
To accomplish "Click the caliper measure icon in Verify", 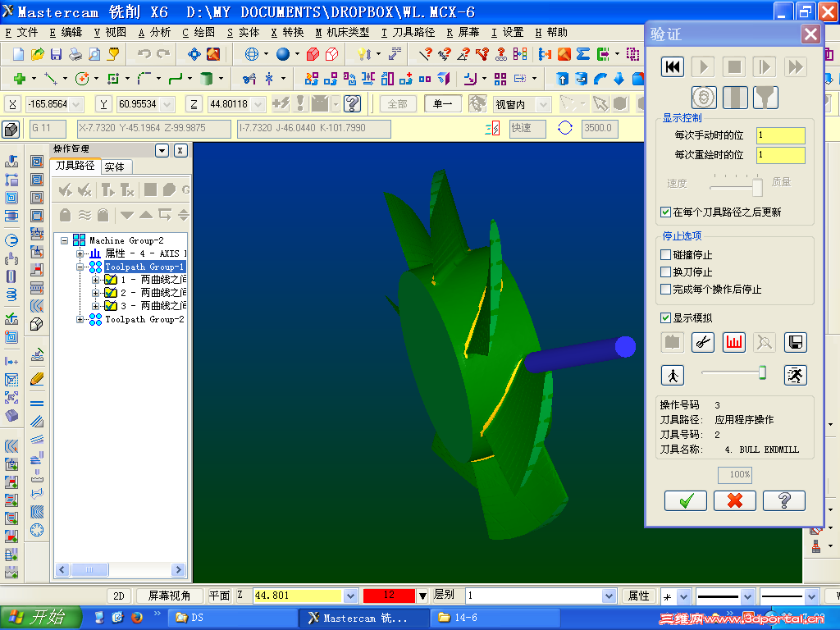I will tap(703, 342).
